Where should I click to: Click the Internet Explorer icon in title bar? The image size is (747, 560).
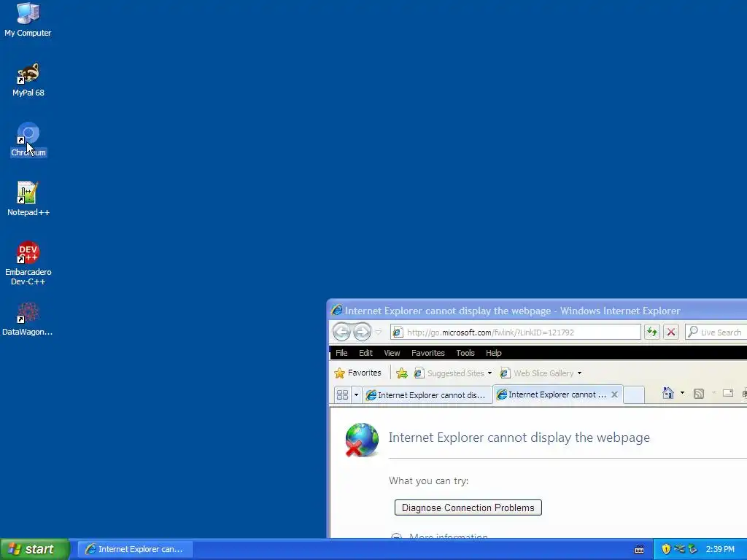pos(337,311)
